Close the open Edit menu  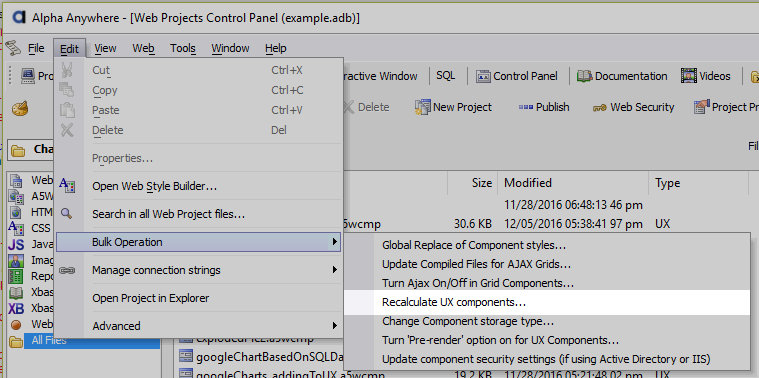(70, 48)
